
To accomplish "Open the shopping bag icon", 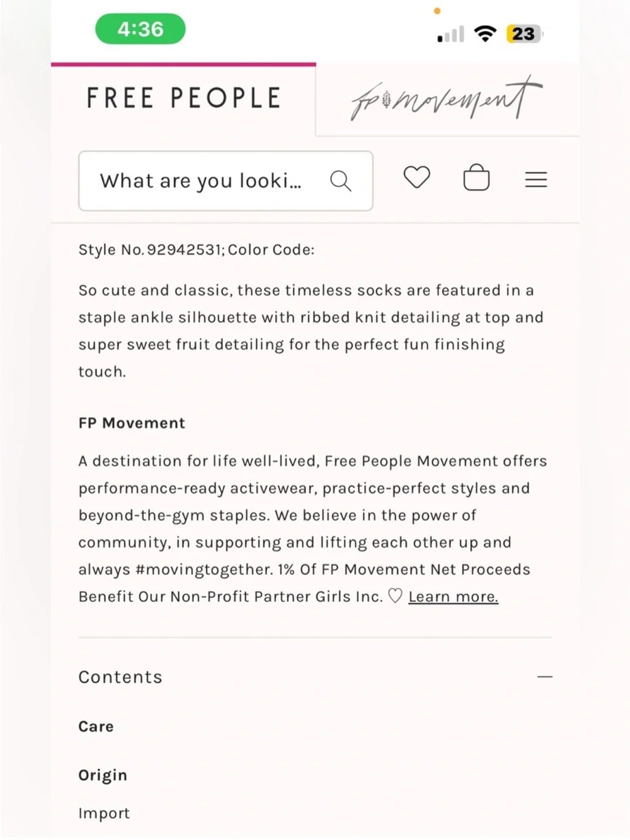I will click(476, 178).
